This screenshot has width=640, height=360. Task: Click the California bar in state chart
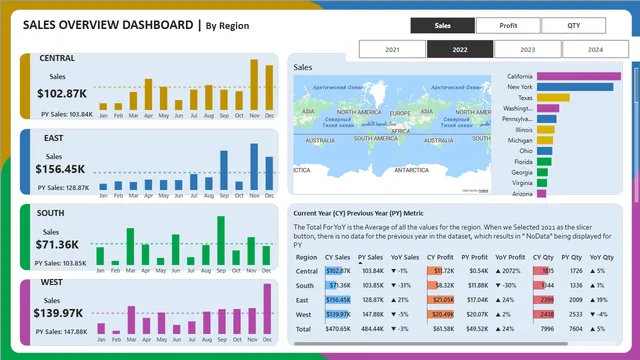tap(579, 76)
